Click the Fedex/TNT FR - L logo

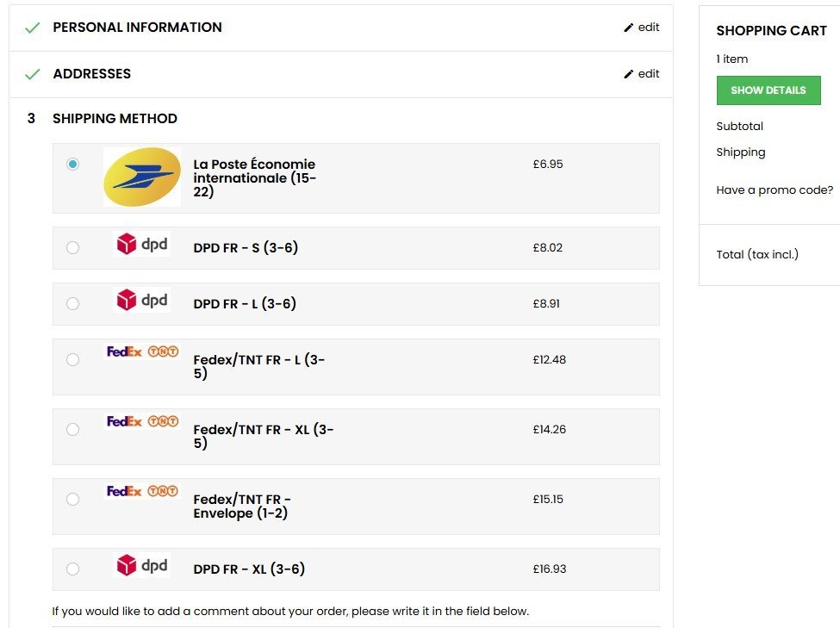point(142,351)
